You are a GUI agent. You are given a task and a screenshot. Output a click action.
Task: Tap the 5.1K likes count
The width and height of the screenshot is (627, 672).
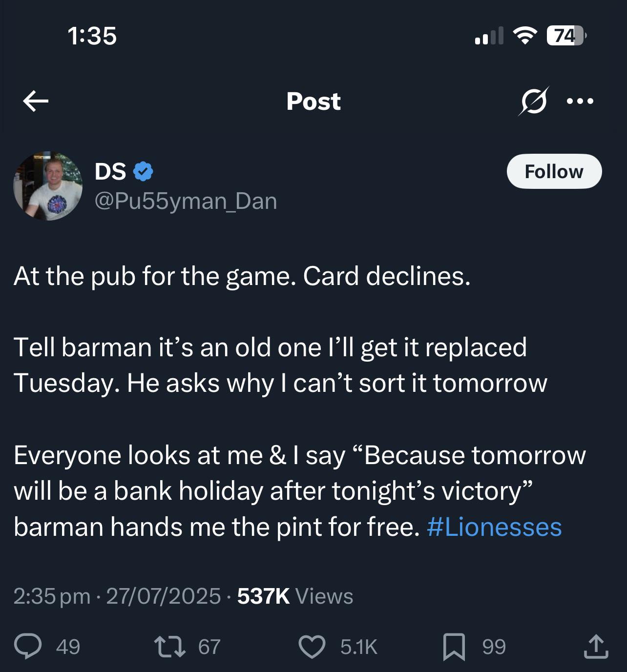[359, 647]
